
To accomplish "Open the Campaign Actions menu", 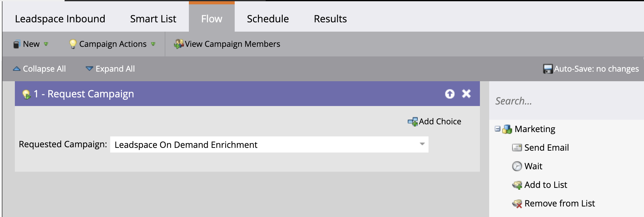I will tap(113, 44).
